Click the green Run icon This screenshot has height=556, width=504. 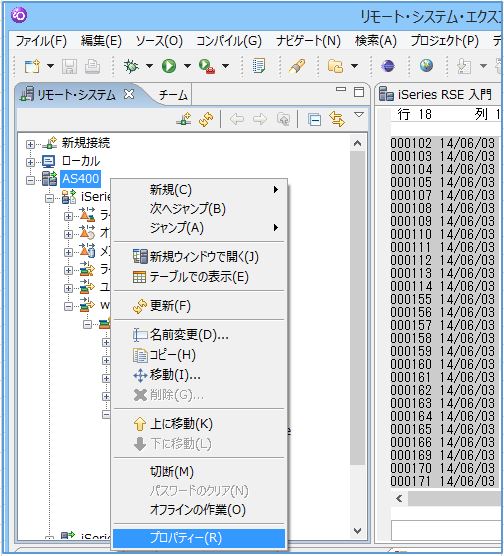pos(169,66)
